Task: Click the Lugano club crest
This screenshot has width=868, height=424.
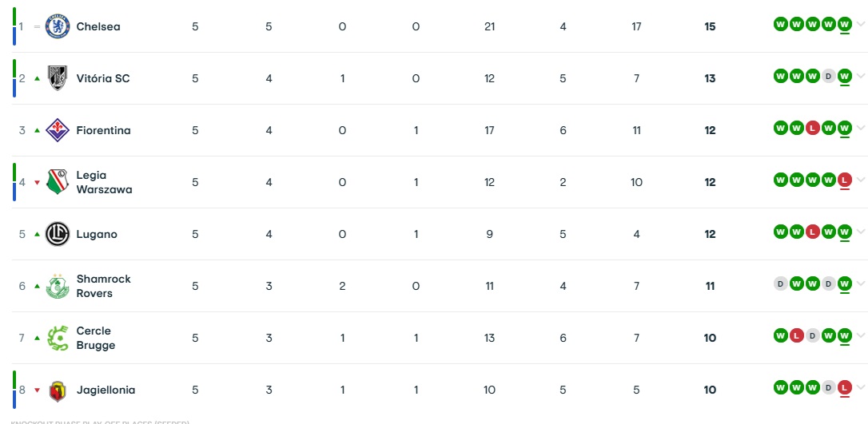Action: (x=58, y=234)
